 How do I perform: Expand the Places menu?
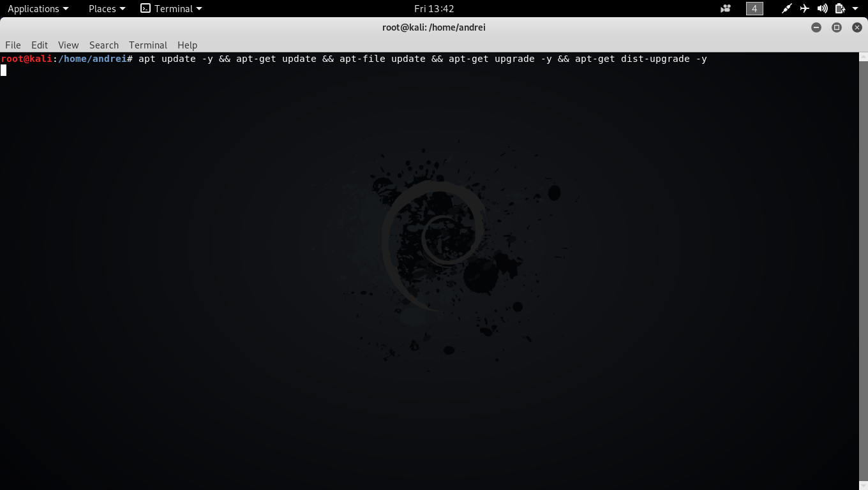pos(107,9)
